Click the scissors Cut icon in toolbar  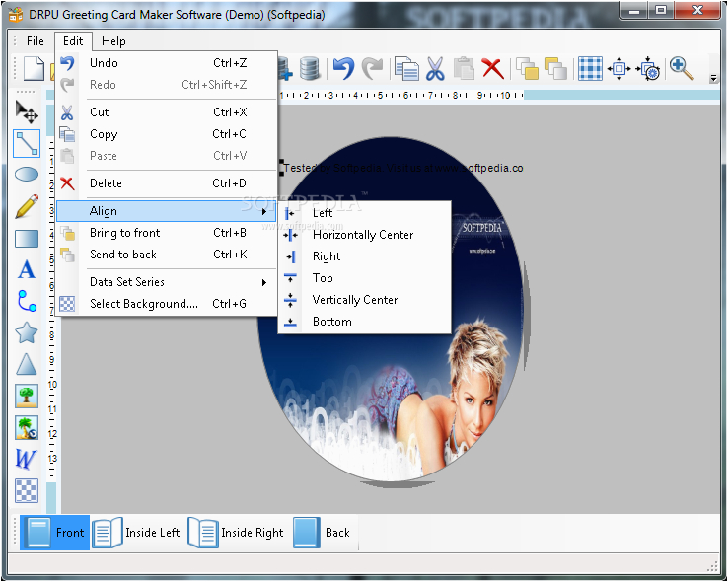[x=435, y=68]
